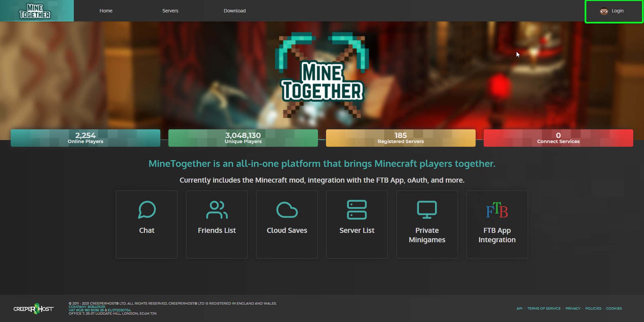Click the Steve avatar icon beside Login

[604, 11]
